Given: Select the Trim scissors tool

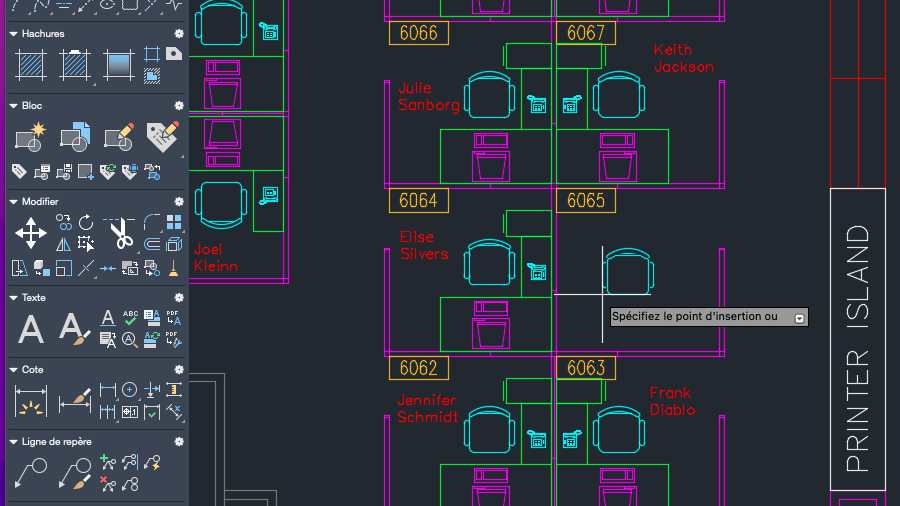Looking at the screenshot, I should pos(121,233).
